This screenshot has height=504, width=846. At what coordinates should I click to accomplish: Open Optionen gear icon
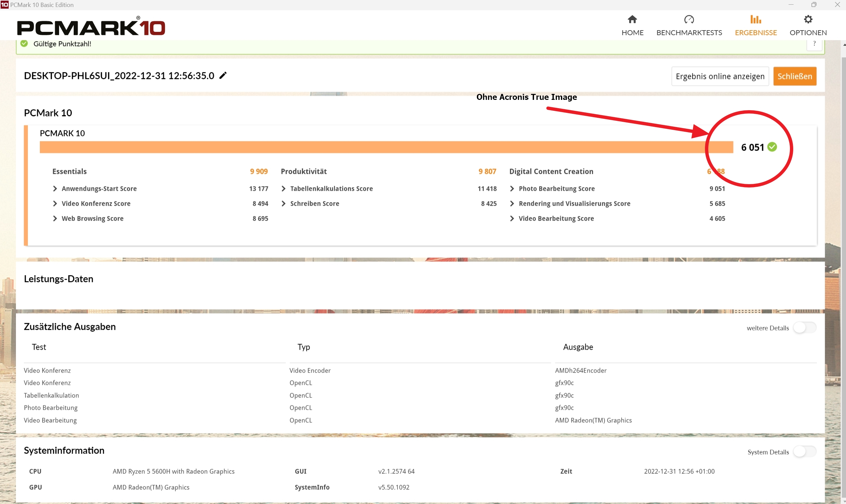808,19
